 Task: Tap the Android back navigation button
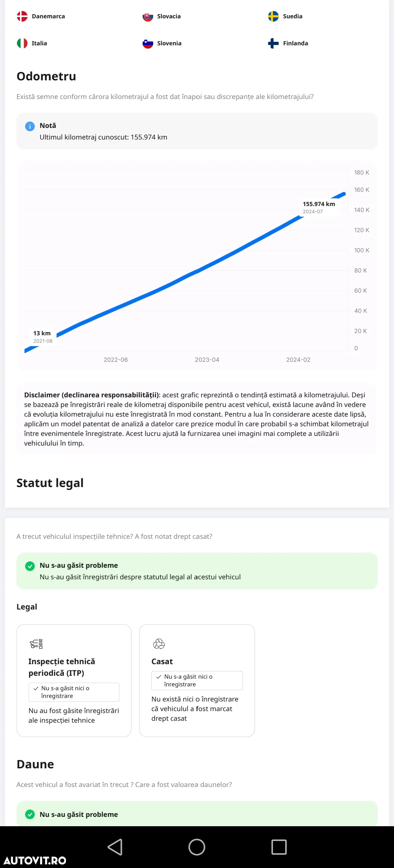click(x=115, y=847)
